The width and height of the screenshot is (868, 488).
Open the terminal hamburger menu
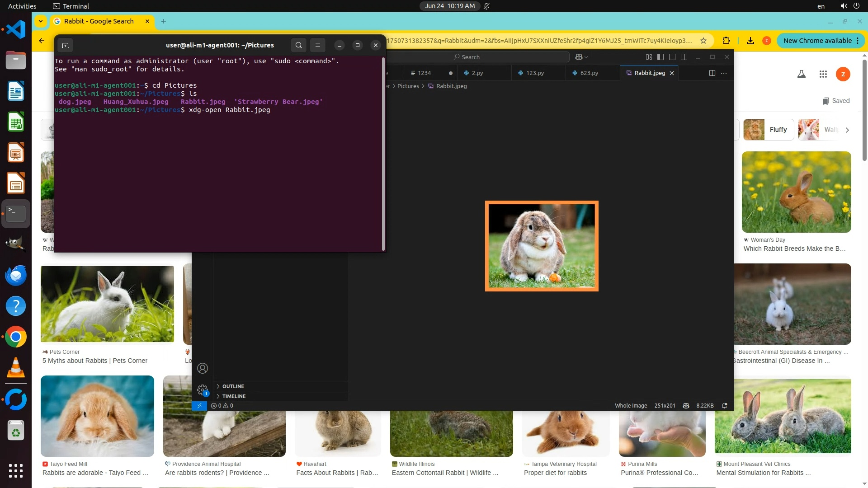(x=318, y=45)
